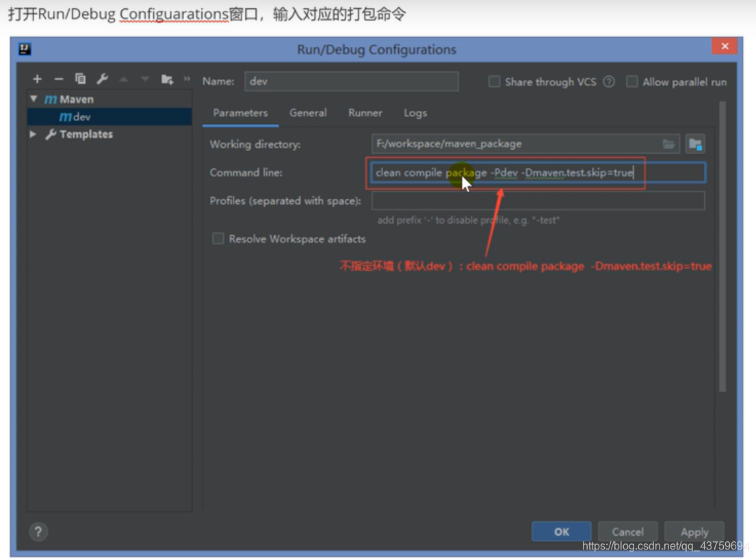Click the Apply button
Screen dimensions: 756x559
tap(694, 532)
